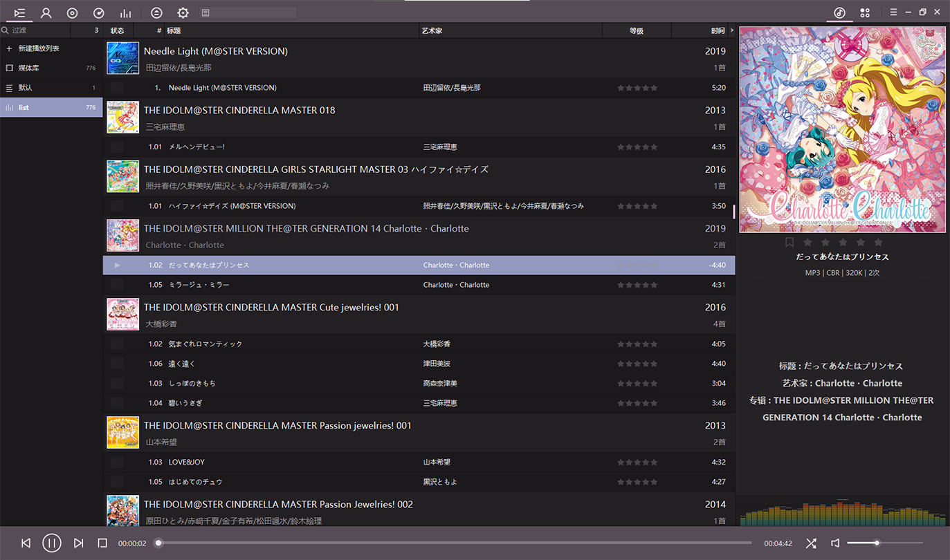950x560 pixels.
Task: Pause the current track
Action: (x=52, y=543)
